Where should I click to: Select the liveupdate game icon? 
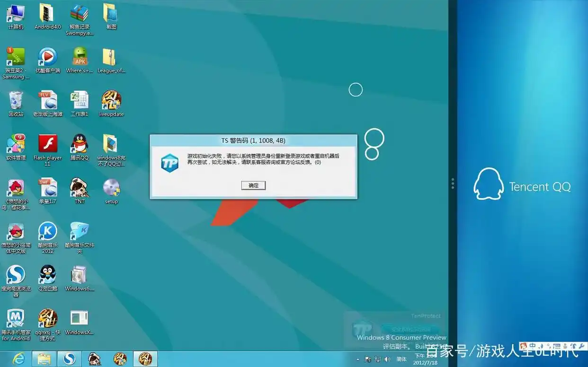point(111,101)
